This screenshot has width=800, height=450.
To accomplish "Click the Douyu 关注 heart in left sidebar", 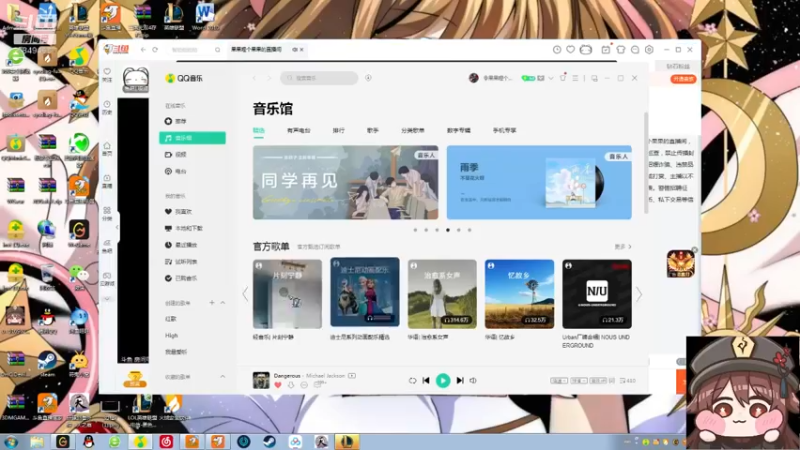I will [x=107, y=74].
